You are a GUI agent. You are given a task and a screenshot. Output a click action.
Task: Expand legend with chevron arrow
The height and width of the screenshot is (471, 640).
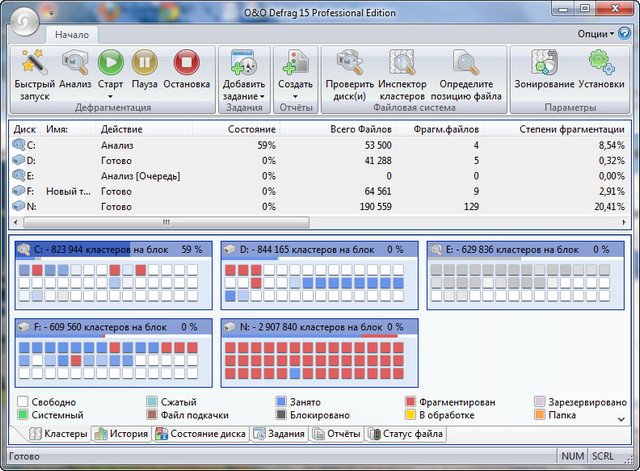point(622,419)
